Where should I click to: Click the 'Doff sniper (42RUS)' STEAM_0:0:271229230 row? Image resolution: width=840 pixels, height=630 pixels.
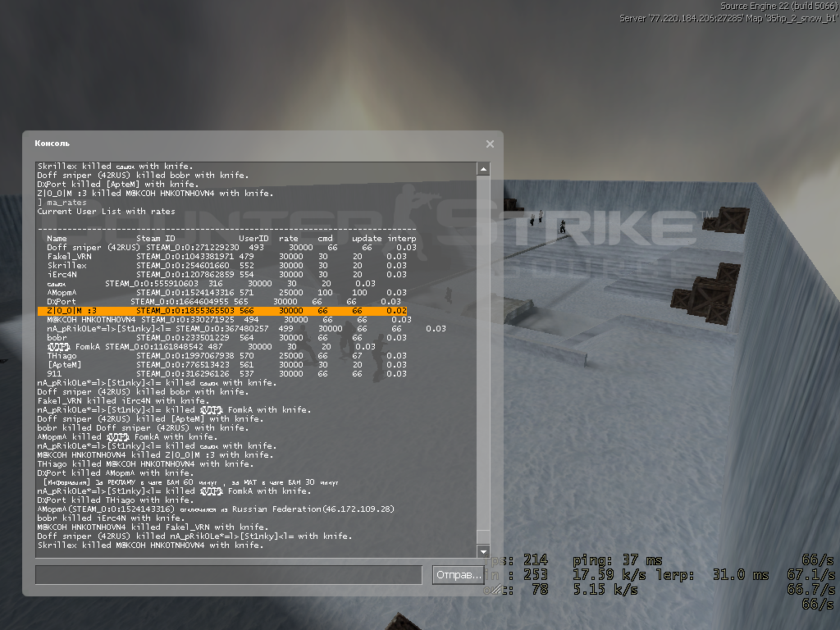(231, 248)
